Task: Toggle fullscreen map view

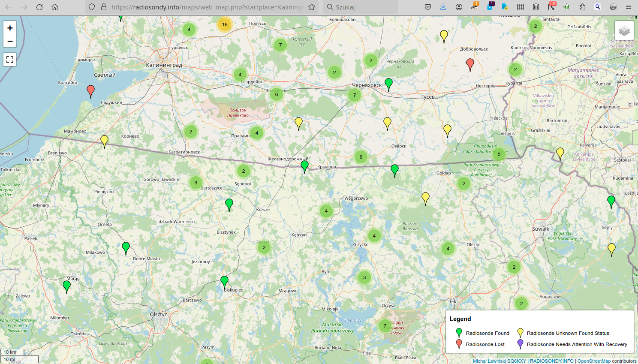Action: pyautogui.click(x=10, y=60)
